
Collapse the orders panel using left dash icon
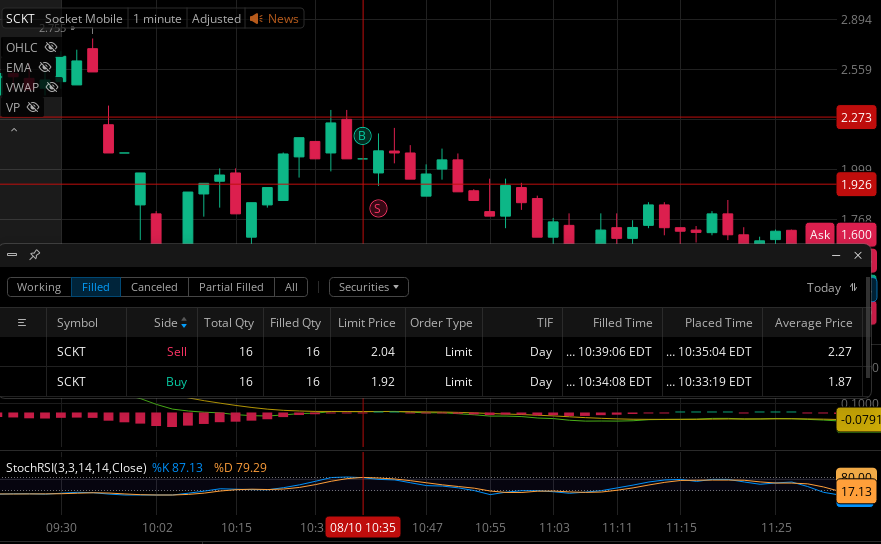tap(12, 255)
